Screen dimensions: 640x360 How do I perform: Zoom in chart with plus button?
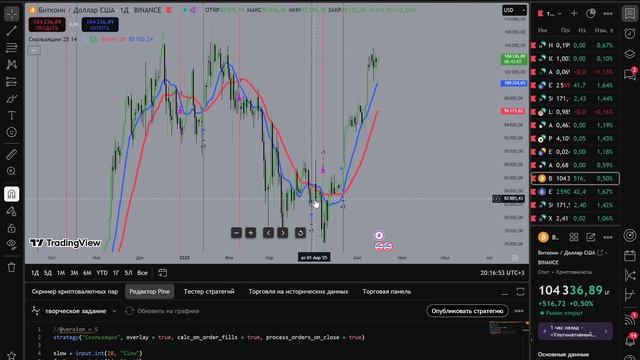coord(251,233)
